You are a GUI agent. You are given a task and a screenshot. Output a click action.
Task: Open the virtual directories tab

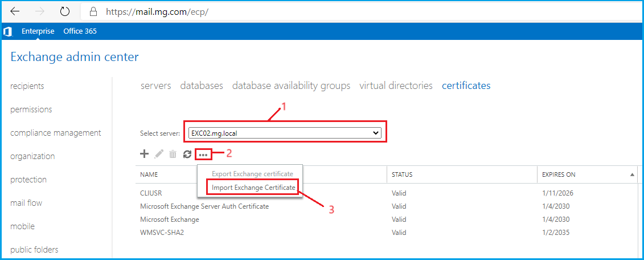396,86
